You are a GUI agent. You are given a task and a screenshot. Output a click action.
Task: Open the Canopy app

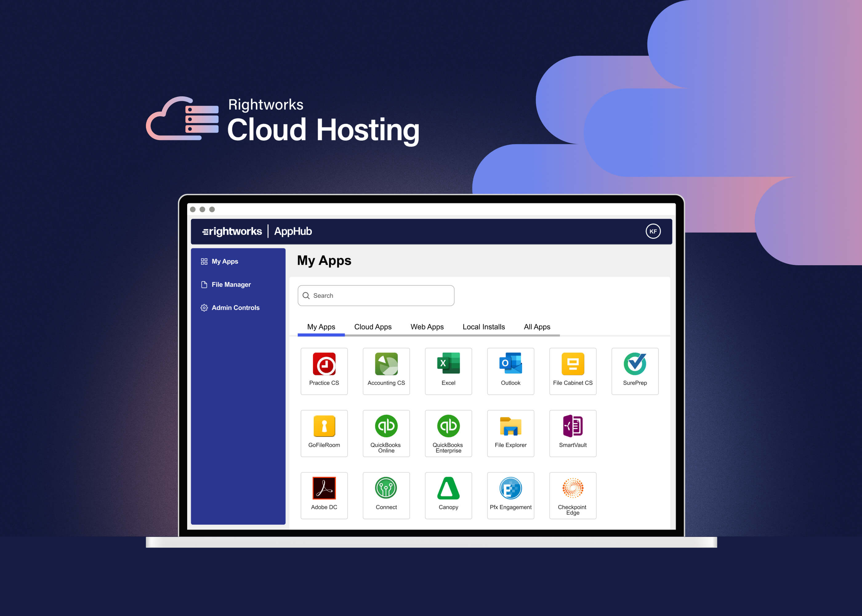[449, 495]
